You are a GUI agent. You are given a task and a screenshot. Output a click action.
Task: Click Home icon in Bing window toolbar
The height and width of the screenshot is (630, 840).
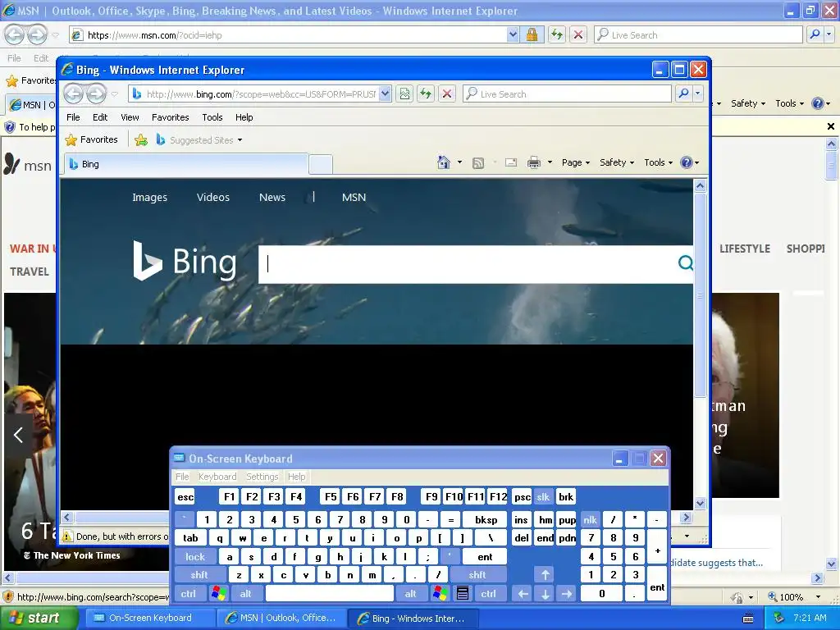click(444, 162)
